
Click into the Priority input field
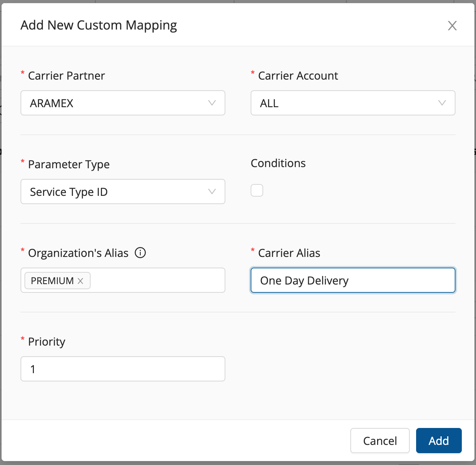point(123,369)
